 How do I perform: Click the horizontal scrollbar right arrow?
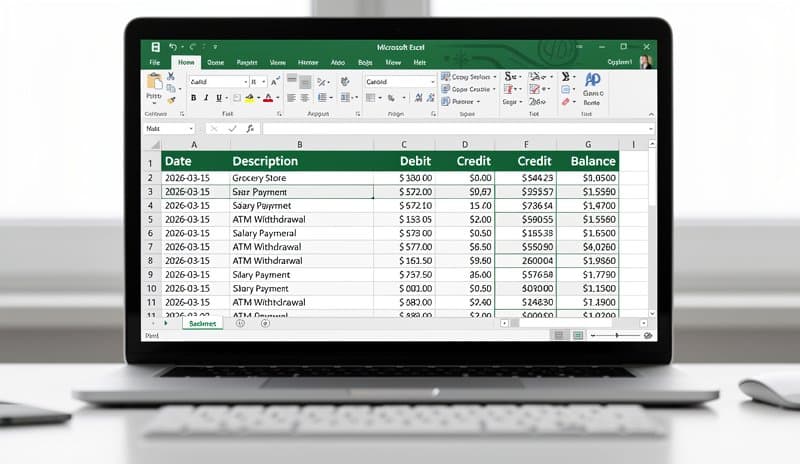[643, 323]
